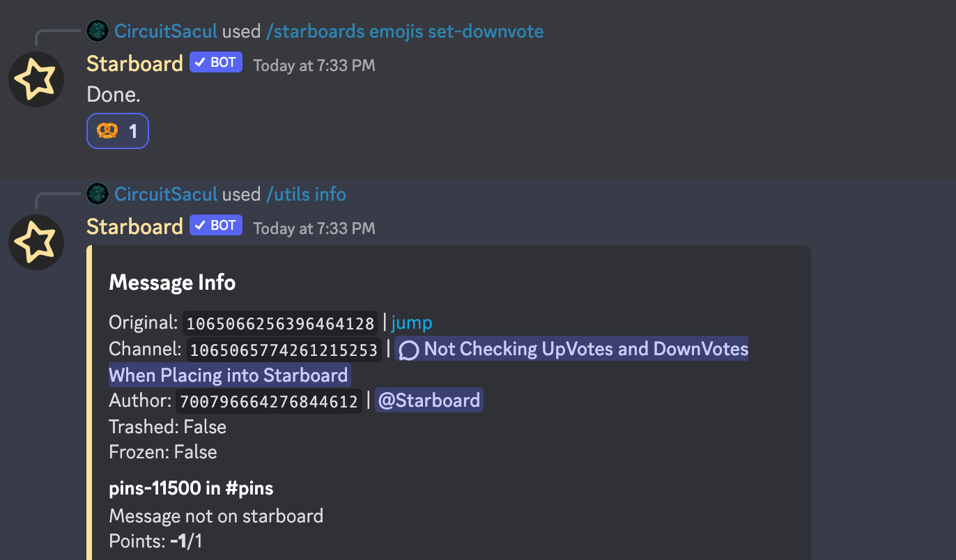Select the Channel ID 1065065774261215253
Viewport: 956px width, 560px height.
tap(284, 350)
